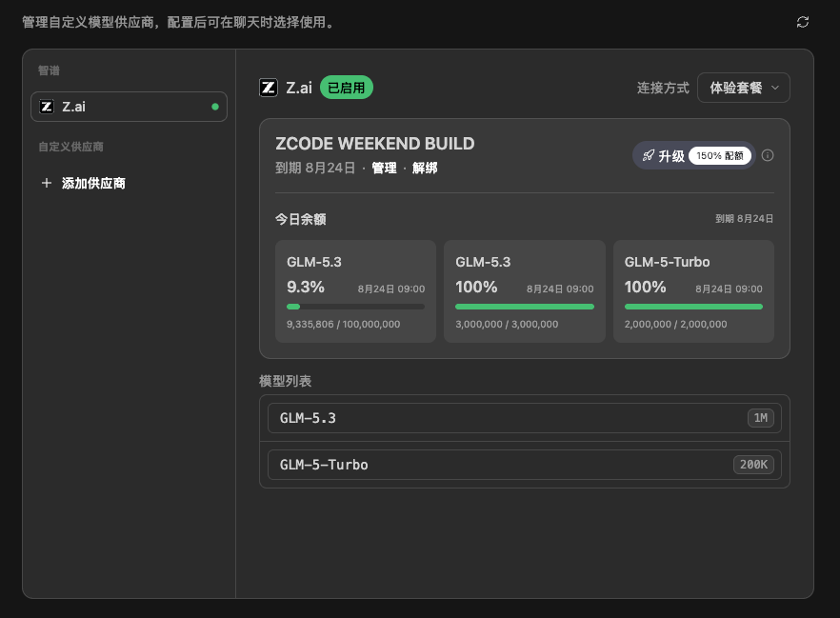Click the 智谱 sidebar heading

pyautogui.click(x=49, y=70)
